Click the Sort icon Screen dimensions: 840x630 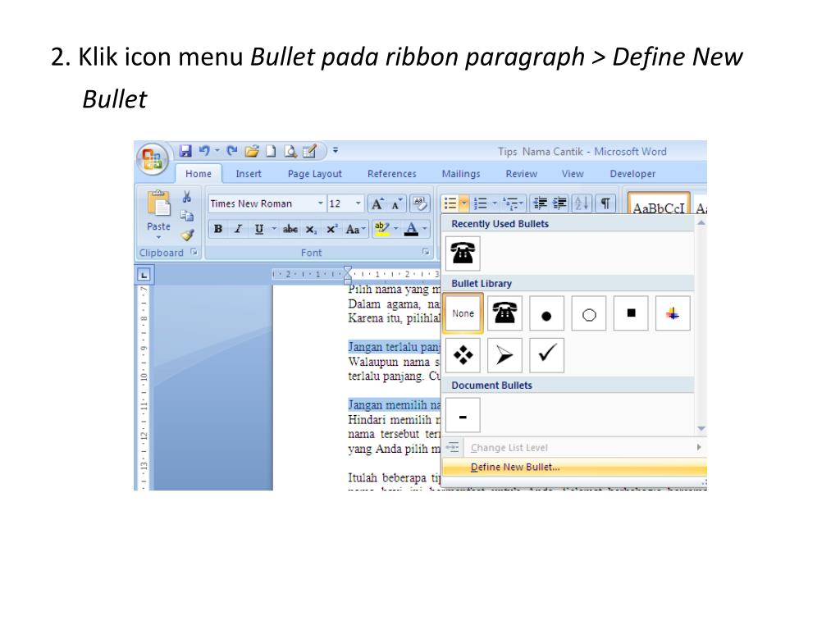pyautogui.click(x=582, y=203)
